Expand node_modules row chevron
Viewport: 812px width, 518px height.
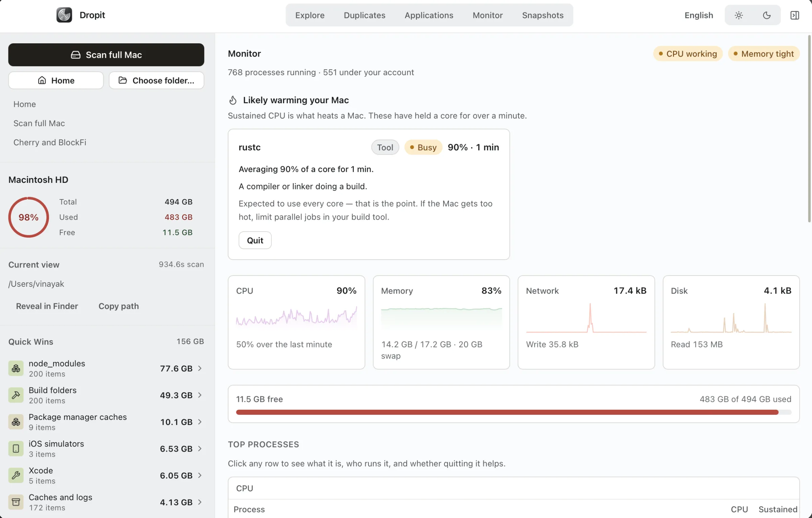point(200,368)
